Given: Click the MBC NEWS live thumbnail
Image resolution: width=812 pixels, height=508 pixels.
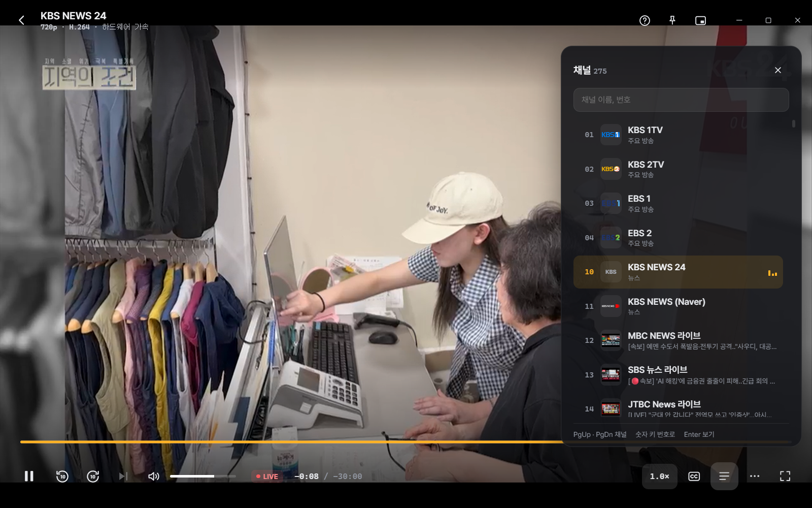Looking at the screenshot, I should pyautogui.click(x=611, y=340).
